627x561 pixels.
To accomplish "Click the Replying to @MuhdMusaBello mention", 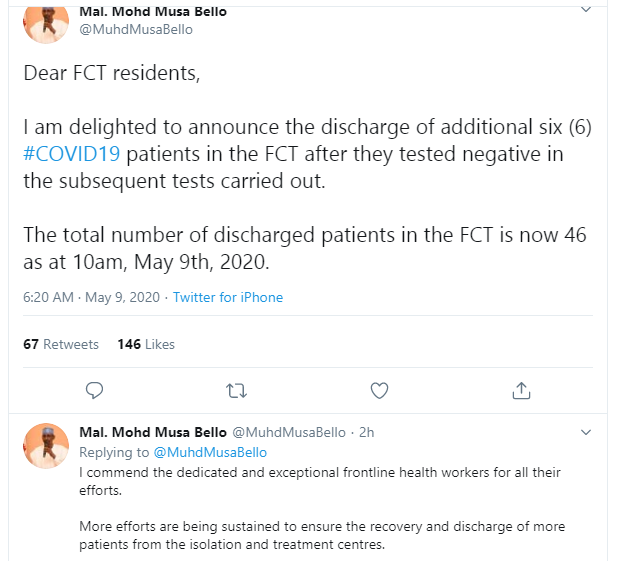I will 210,452.
